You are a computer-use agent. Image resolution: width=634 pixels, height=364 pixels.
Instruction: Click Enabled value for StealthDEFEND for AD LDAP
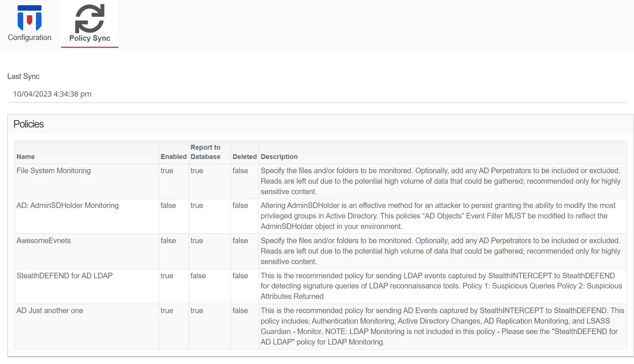[x=167, y=276]
